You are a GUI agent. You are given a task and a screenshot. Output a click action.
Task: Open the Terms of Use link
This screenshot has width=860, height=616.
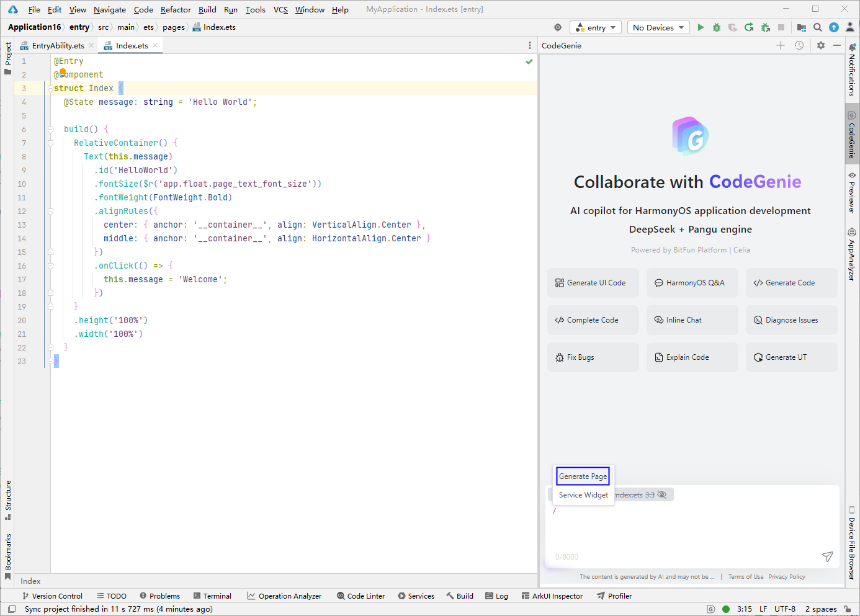point(746,577)
